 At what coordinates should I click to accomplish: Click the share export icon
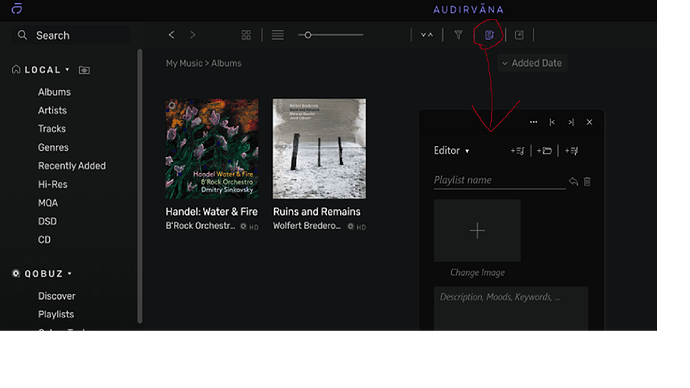519,35
